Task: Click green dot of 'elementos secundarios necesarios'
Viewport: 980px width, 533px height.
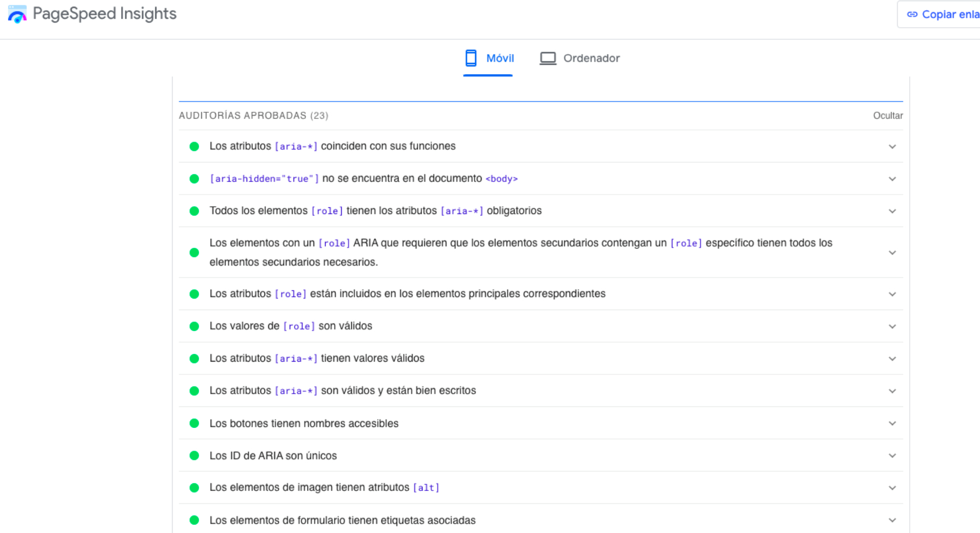Action: (194, 253)
